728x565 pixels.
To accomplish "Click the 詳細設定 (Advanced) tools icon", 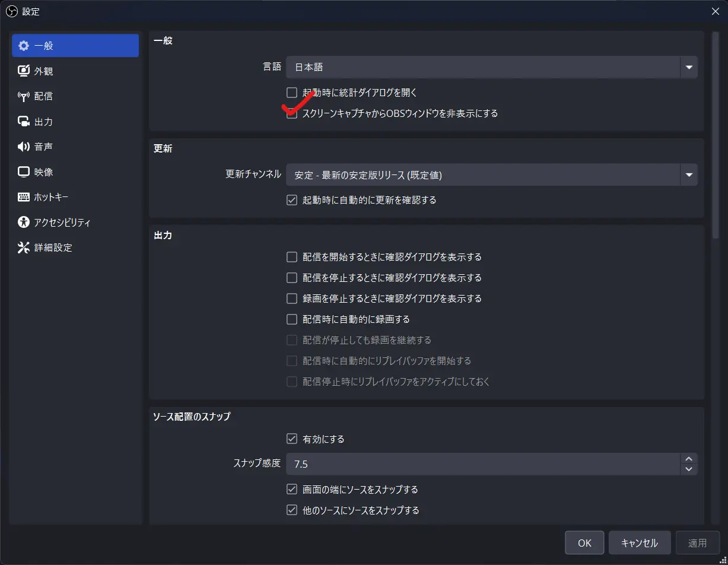I will [23, 247].
